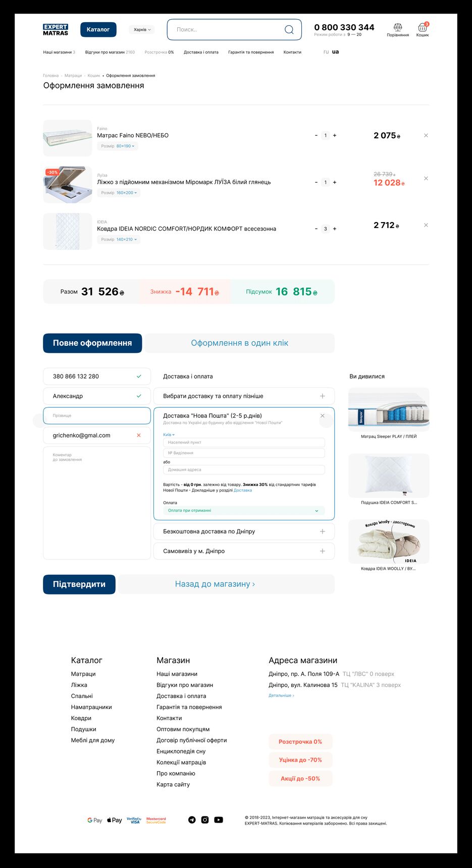The width and height of the screenshot is (472, 868).
Task: Open the comparison scales icon
Action: (398, 27)
